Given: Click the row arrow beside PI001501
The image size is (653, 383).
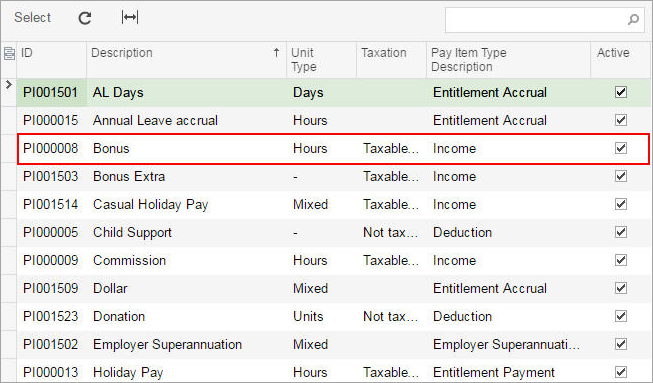Looking at the screenshot, I should click(9, 85).
